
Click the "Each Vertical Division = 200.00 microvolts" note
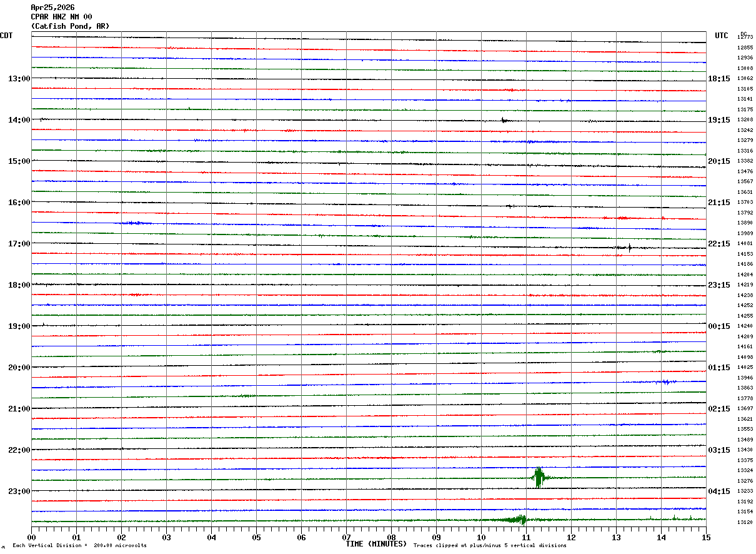[x=79, y=546]
